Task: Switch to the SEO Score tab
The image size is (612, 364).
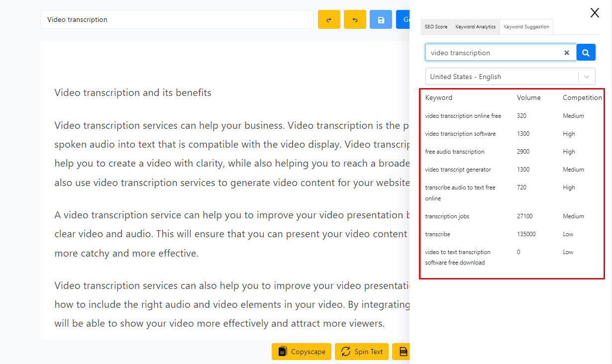Action: point(436,27)
